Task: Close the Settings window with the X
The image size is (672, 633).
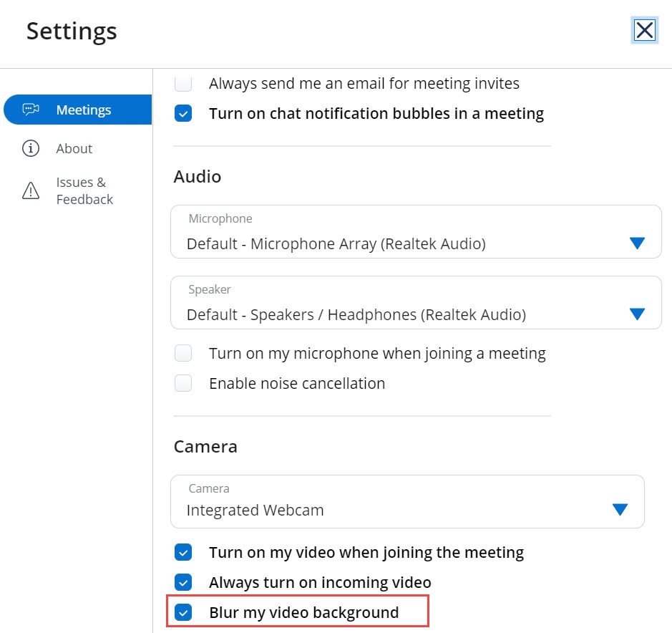Action: pos(644,30)
